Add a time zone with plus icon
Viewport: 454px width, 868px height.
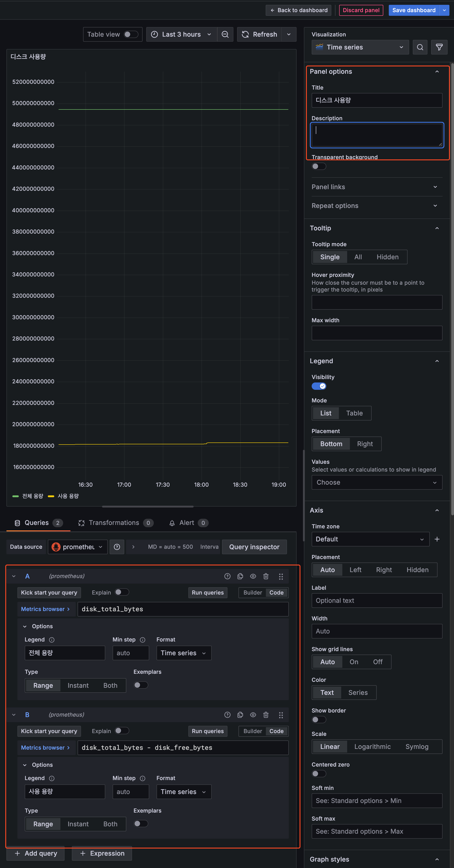(437, 539)
